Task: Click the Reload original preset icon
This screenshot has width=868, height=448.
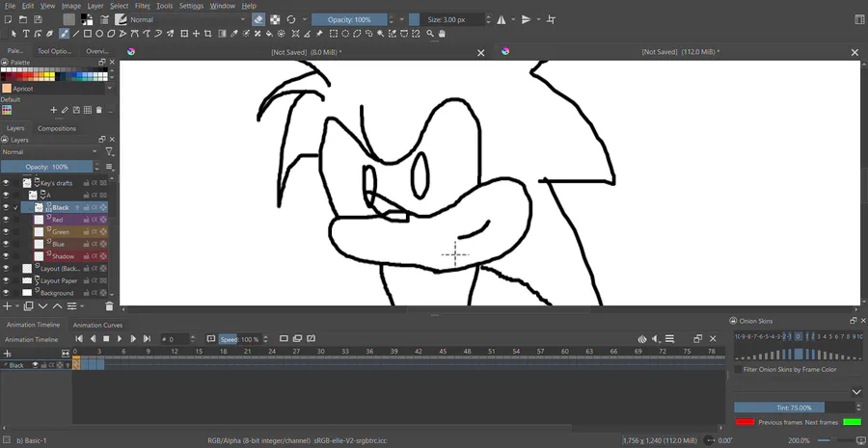Action: click(291, 19)
